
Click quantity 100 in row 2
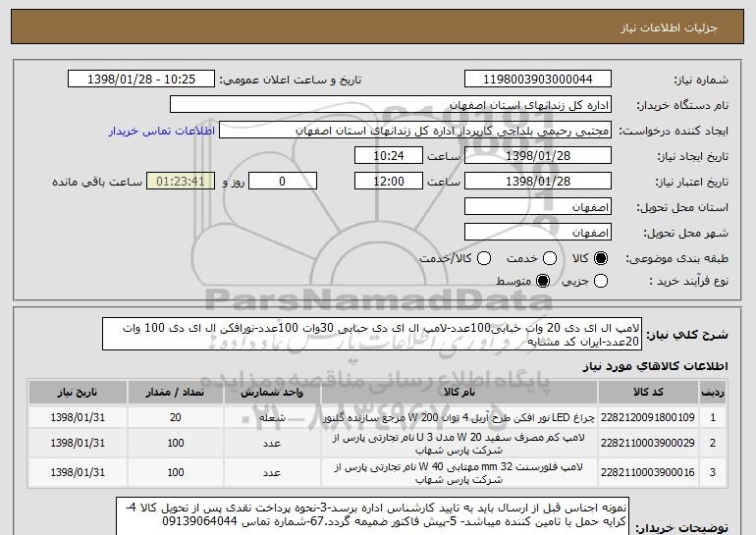[176, 443]
